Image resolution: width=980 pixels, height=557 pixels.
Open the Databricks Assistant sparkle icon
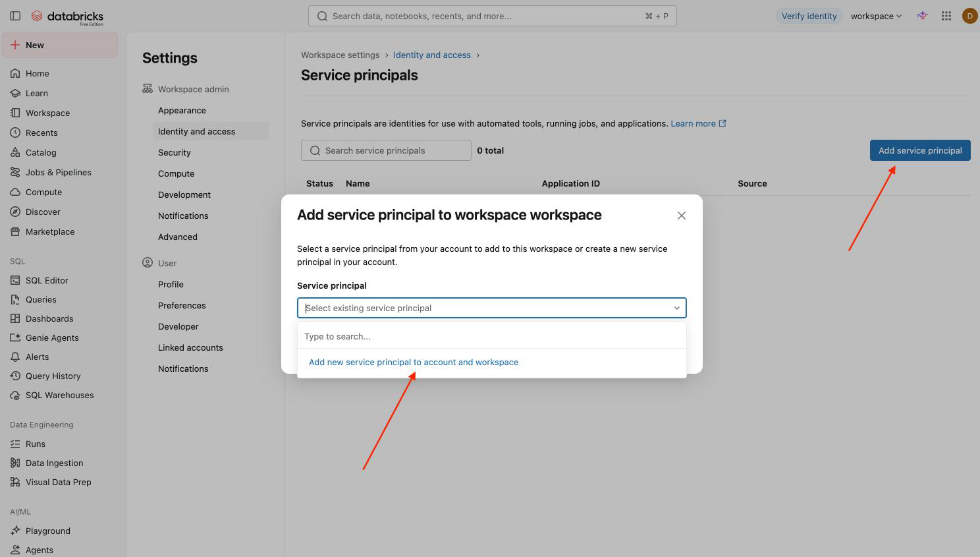pyautogui.click(x=923, y=16)
